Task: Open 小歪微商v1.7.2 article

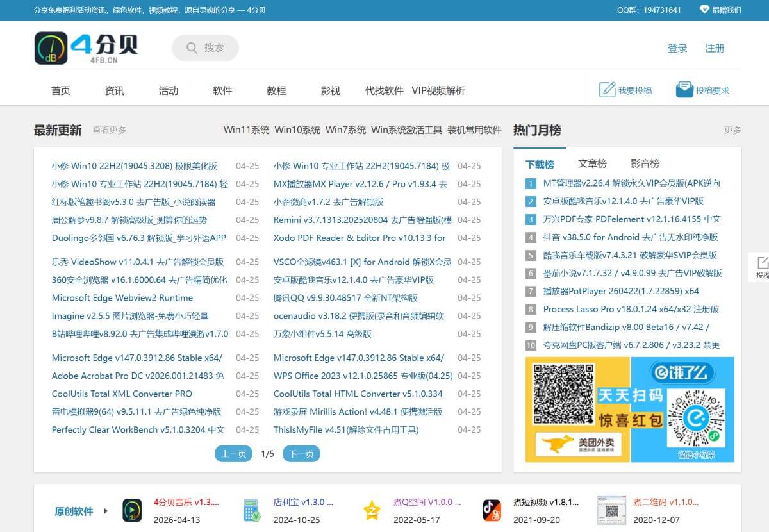Action: click(329, 202)
